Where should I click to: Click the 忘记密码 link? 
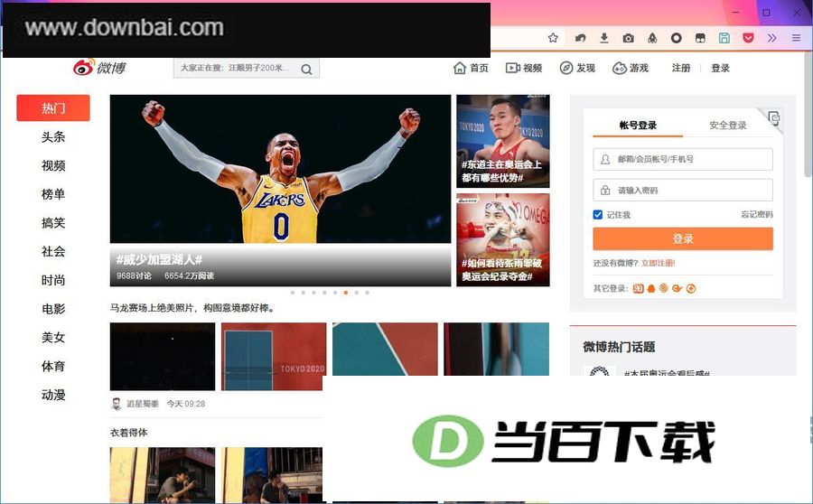click(x=757, y=215)
